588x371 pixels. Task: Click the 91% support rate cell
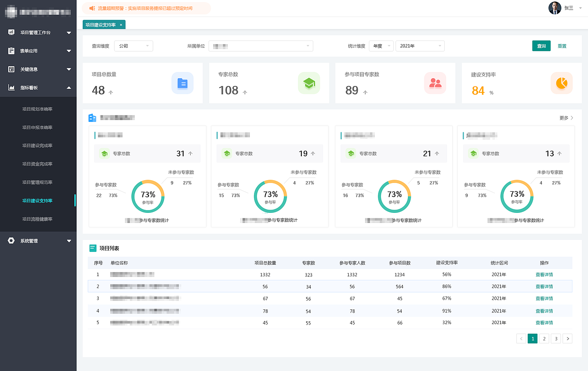point(447,311)
